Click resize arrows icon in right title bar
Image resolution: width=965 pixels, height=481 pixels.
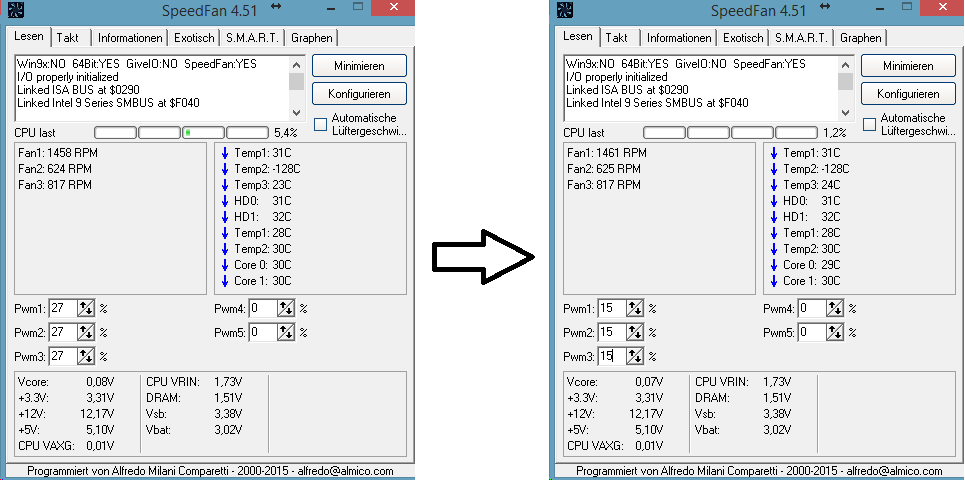coord(825,6)
